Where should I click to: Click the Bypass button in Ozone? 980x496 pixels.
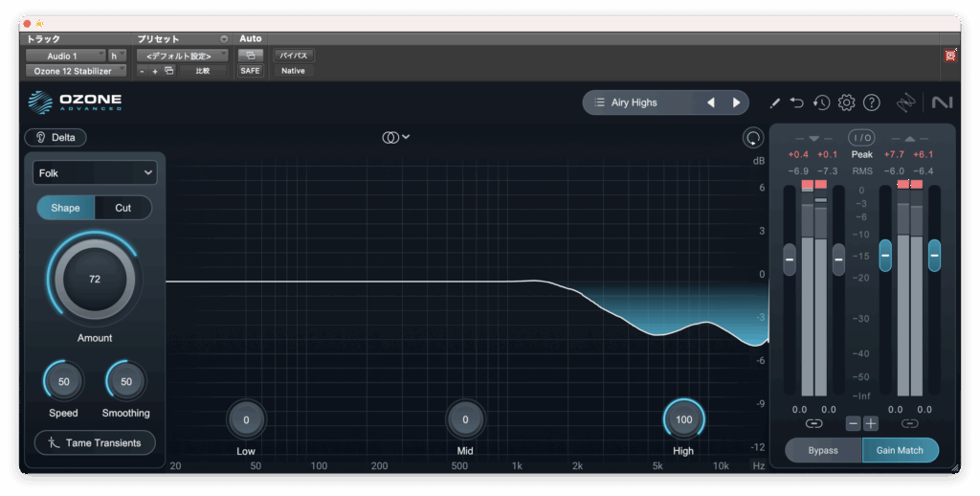point(822,450)
